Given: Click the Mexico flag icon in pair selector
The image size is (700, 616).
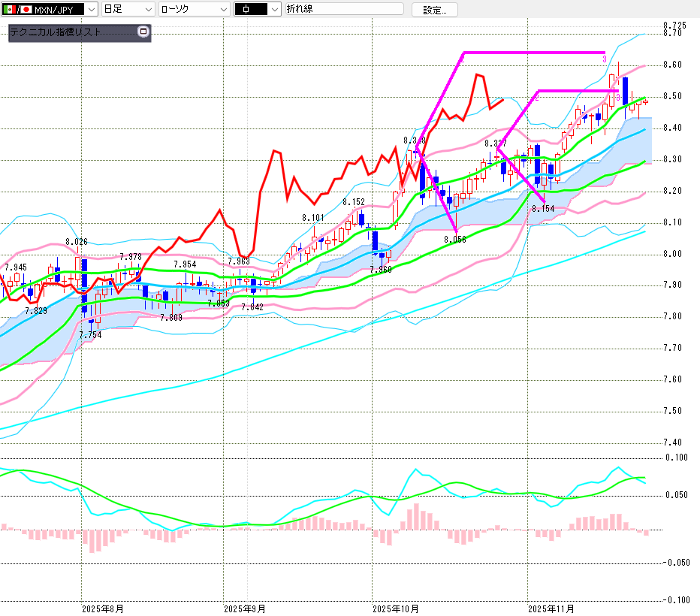Looking at the screenshot, I should (x=9, y=10).
